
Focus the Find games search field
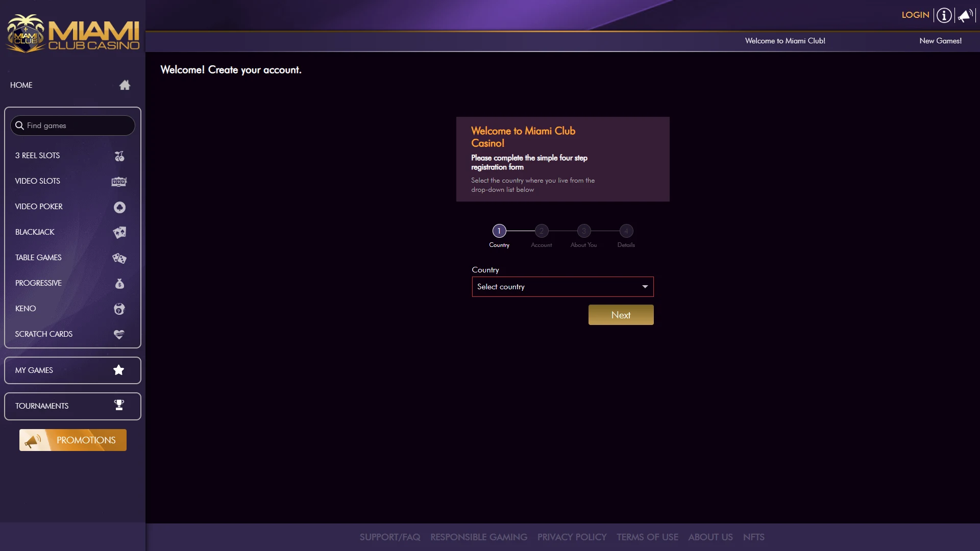(72, 126)
